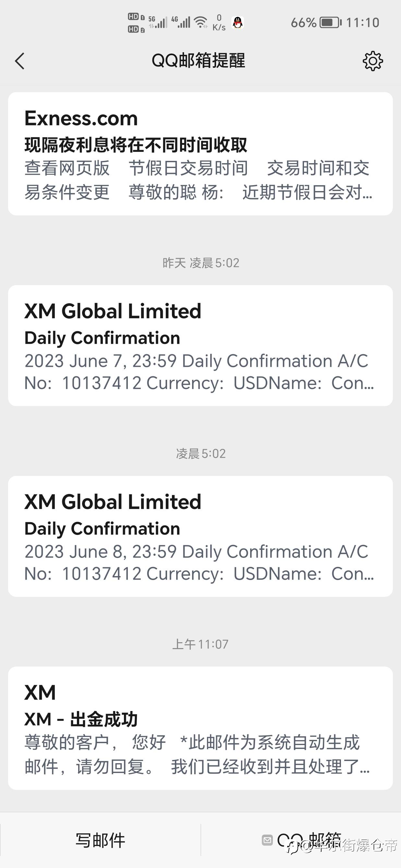Tap the 写邮件 compose button
The height and width of the screenshot is (868, 401).
tap(100, 840)
